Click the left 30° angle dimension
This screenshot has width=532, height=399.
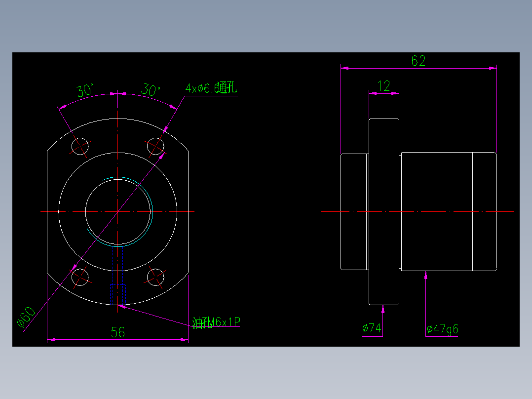(84, 90)
